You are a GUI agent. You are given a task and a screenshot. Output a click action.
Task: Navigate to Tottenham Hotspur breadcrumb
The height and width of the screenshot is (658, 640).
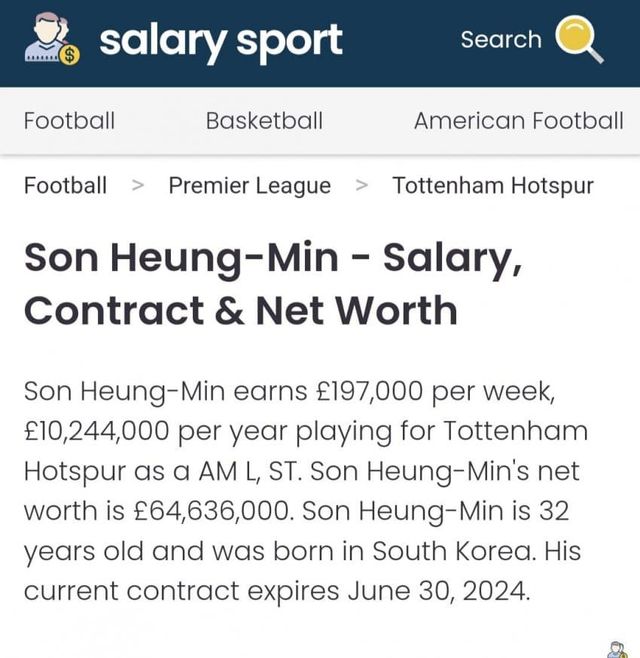pyautogui.click(x=493, y=186)
